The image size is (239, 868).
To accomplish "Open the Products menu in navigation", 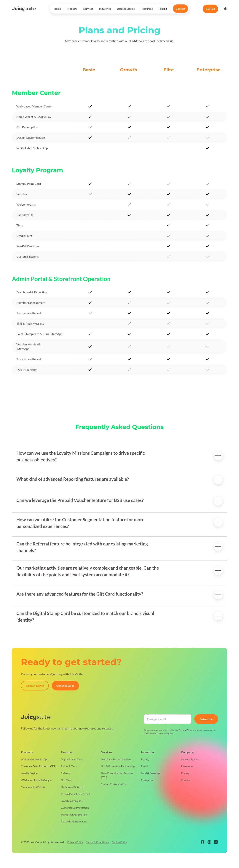I will click(x=72, y=9).
